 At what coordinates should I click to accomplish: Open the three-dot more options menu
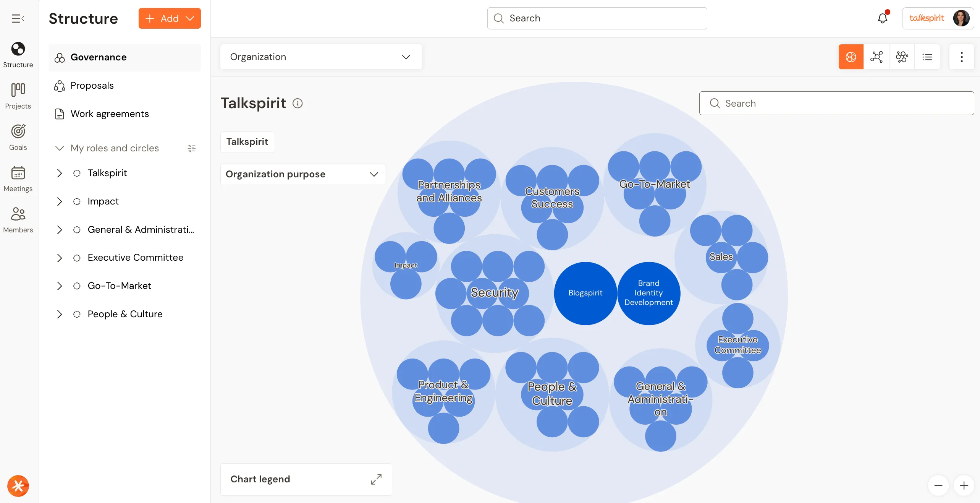962,57
